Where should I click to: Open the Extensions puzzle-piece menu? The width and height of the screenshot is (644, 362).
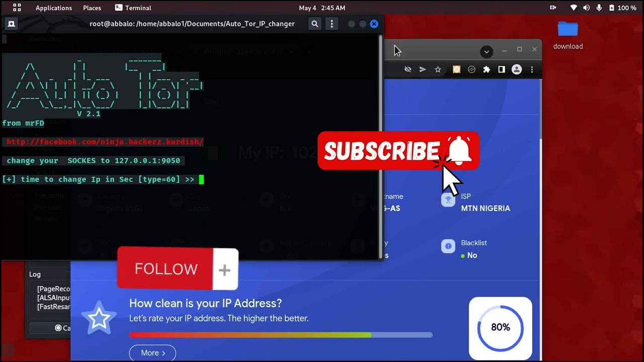click(x=487, y=69)
